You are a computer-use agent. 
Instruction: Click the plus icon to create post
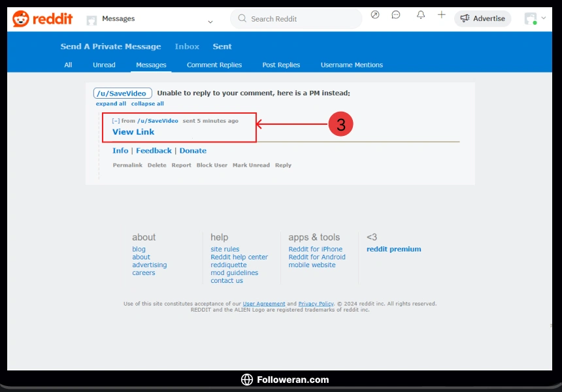pos(442,15)
